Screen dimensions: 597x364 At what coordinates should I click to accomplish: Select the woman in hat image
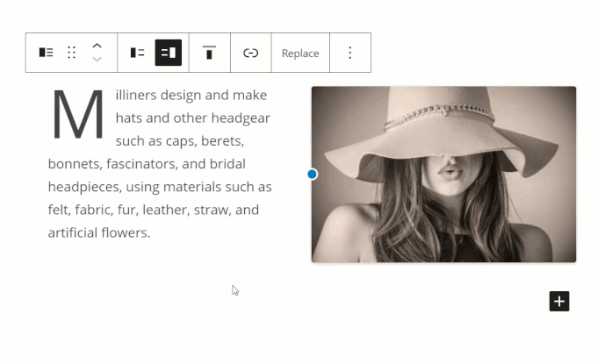[x=443, y=175]
